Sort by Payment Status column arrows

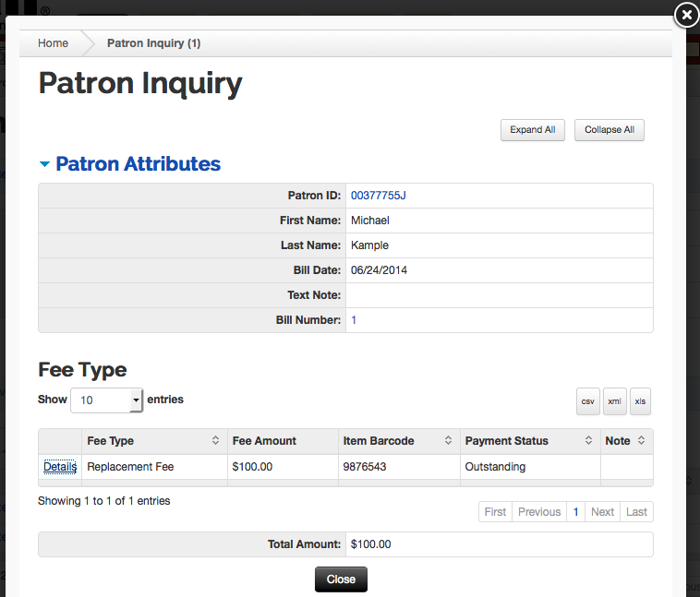tap(588, 440)
